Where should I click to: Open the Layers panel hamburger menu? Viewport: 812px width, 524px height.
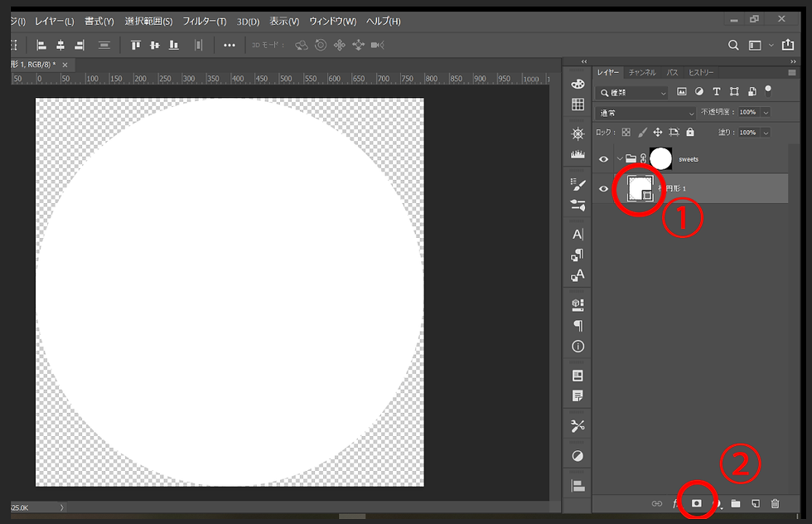792,73
